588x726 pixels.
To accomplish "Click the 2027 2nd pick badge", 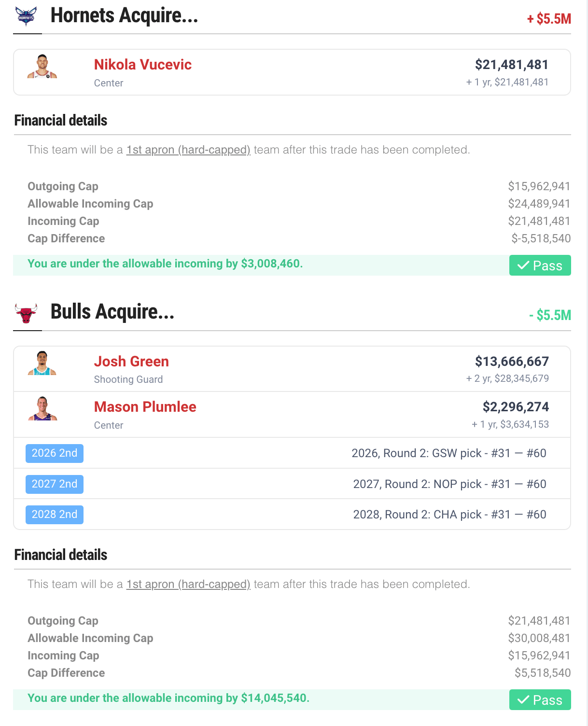I will coord(55,484).
